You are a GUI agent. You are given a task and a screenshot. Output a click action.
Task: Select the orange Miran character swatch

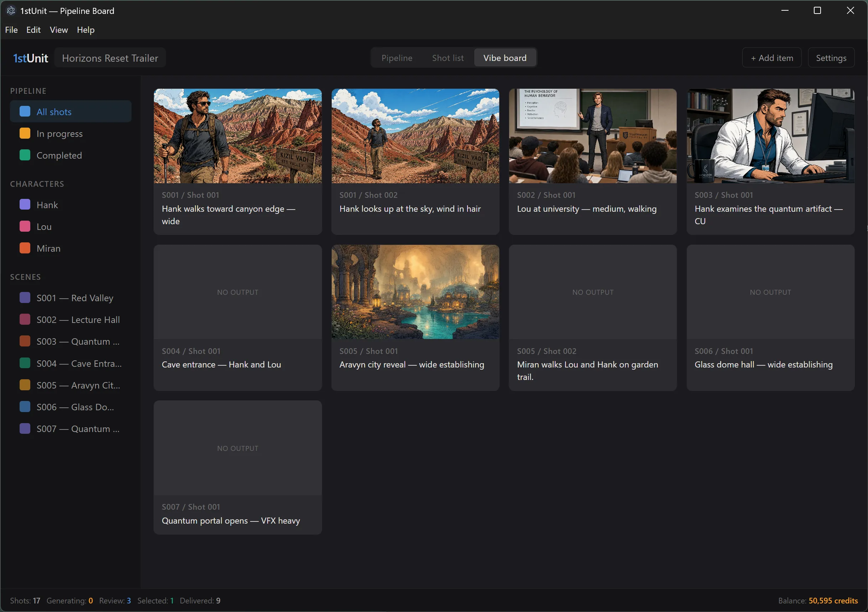tap(25, 248)
